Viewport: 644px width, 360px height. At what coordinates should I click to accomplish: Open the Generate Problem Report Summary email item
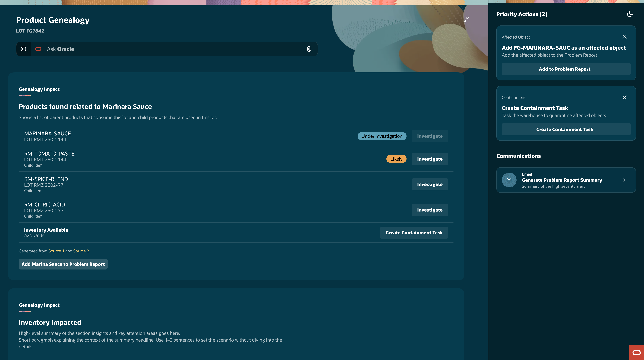click(566, 180)
